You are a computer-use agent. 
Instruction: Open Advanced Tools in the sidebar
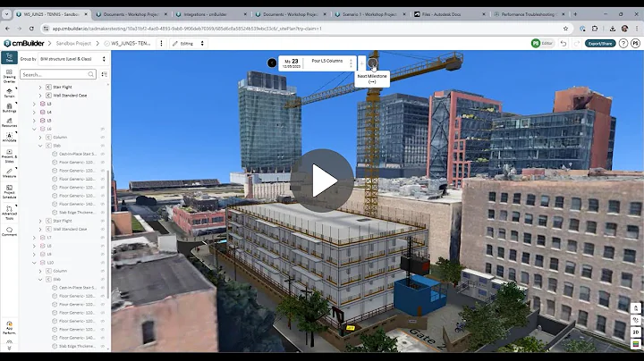point(9,213)
